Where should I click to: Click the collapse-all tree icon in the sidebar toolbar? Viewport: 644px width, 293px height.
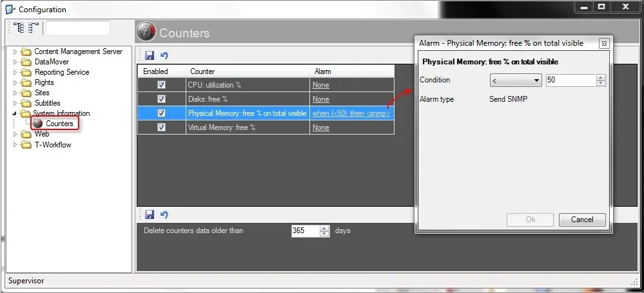pyautogui.click(x=33, y=28)
